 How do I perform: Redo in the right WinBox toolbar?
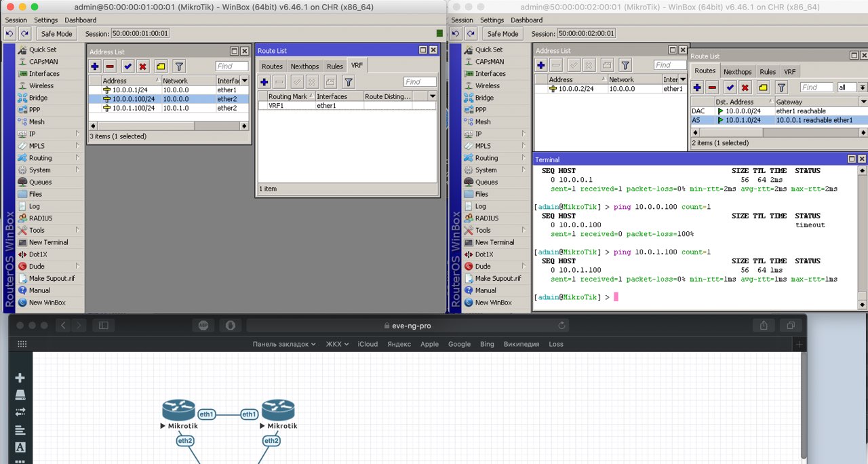(471, 33)
